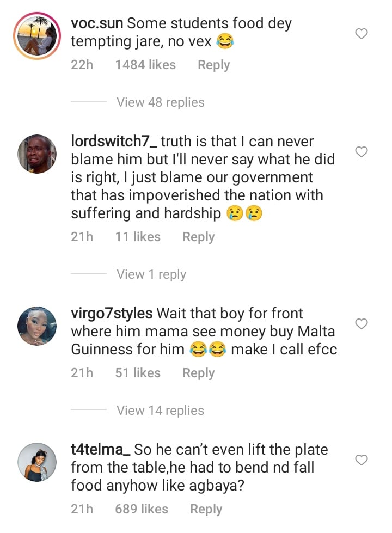Screen dimensions: 392x533
Task: Like t4telma_ comment via heart icon
Action: 361,460
